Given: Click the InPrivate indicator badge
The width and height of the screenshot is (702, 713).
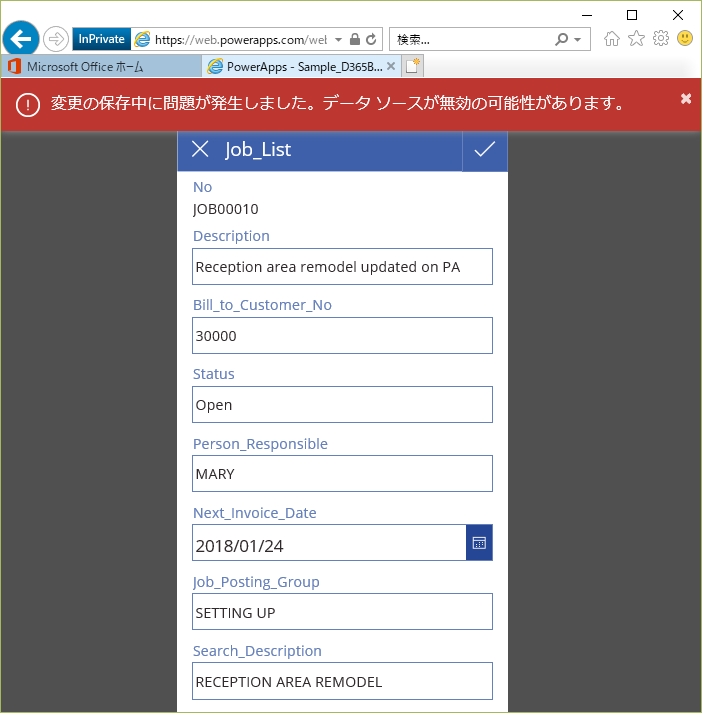Looking at the screenshot, I should coord(101,39).
